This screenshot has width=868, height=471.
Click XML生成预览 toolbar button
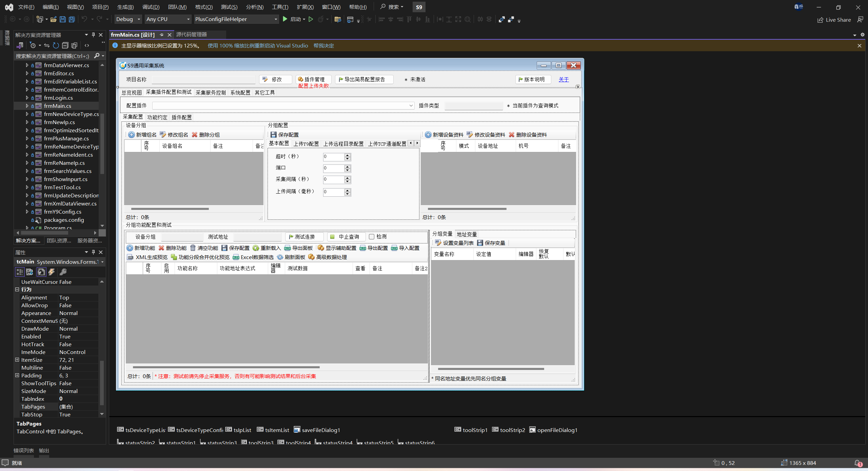pyautogui.click(x=147, y=257)
